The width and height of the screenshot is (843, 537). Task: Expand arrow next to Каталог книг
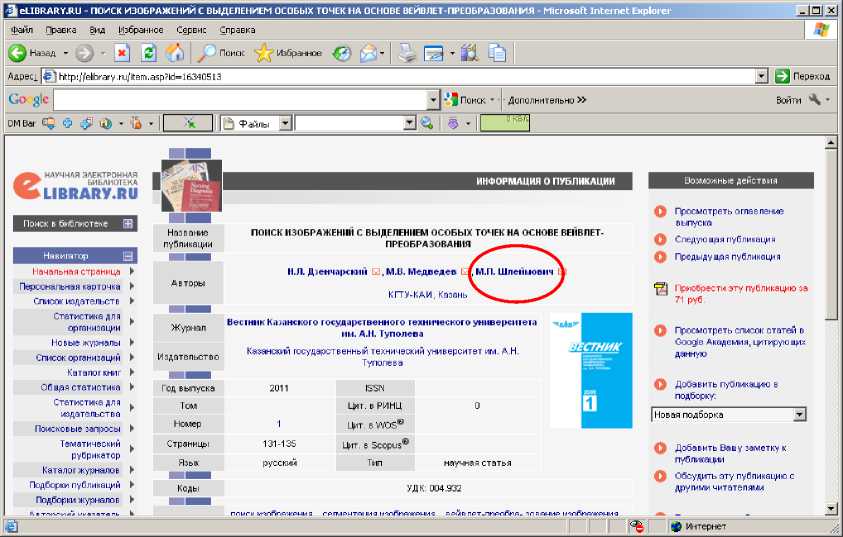[x=132, y=372]
